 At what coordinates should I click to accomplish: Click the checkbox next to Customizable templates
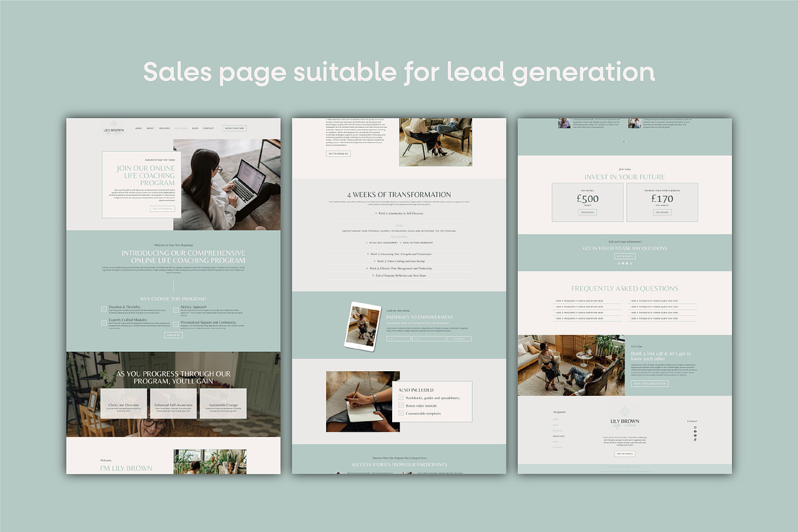402,413
